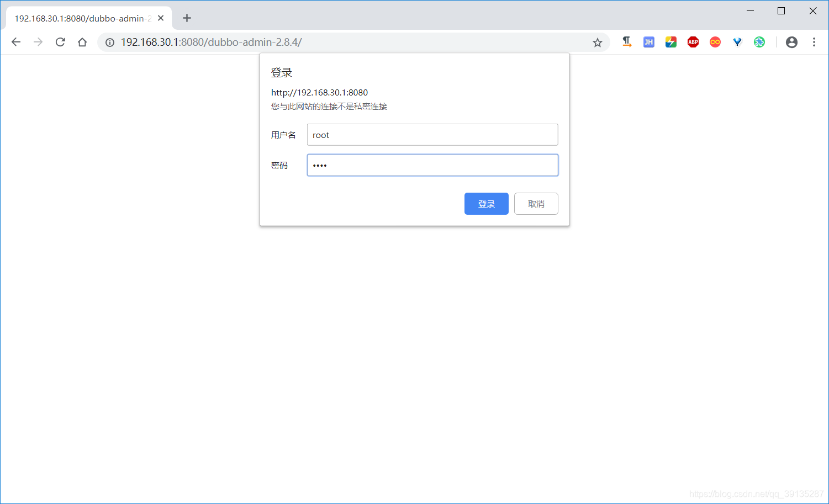Screen dimensions: 829x504
Task: Open the blue Y extension icon
Action: coord(737,42)
